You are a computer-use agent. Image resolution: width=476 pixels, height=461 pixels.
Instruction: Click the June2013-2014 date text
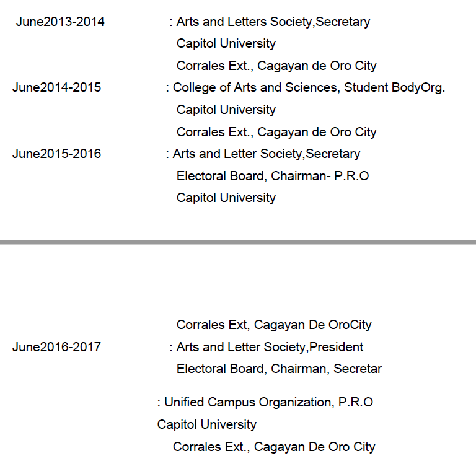tap(60, 22)
